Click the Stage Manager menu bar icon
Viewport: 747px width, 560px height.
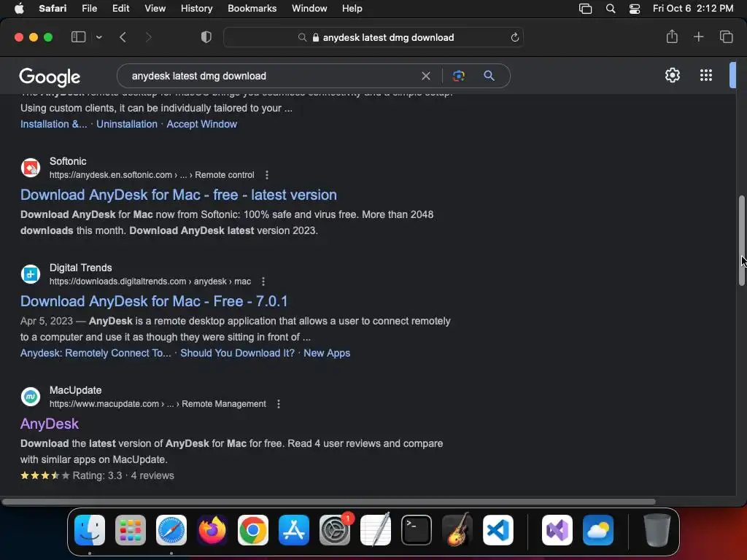(586, 9)
